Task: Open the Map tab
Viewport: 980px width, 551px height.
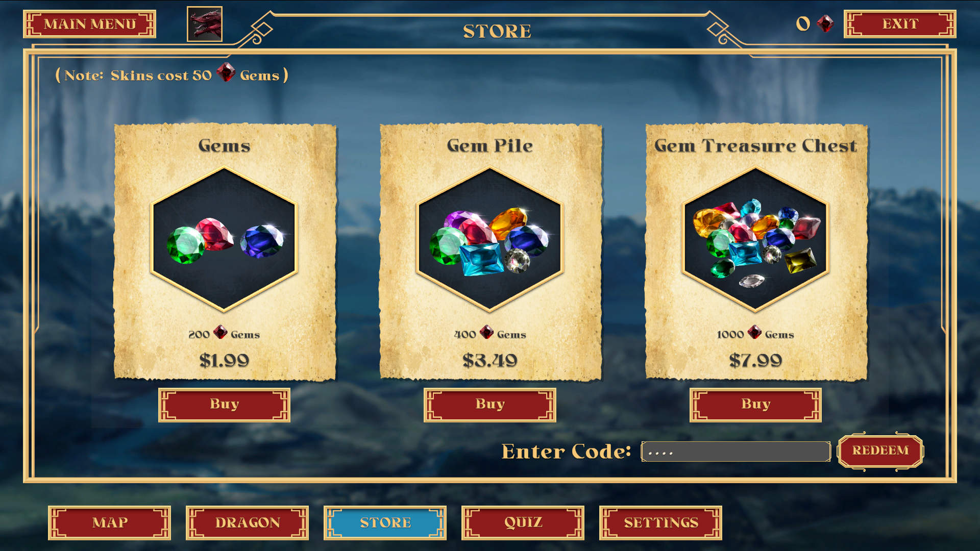Action: click(109, 523)
